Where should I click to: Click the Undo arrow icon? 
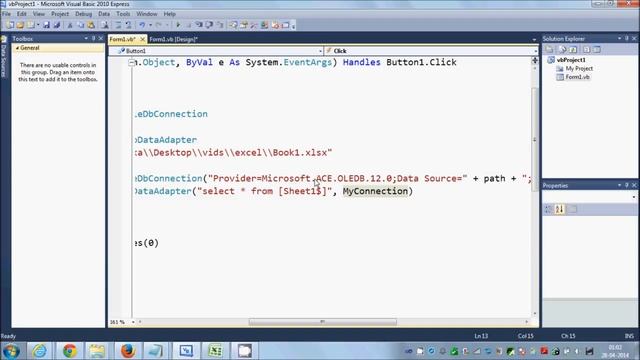(x=142, y=25)
